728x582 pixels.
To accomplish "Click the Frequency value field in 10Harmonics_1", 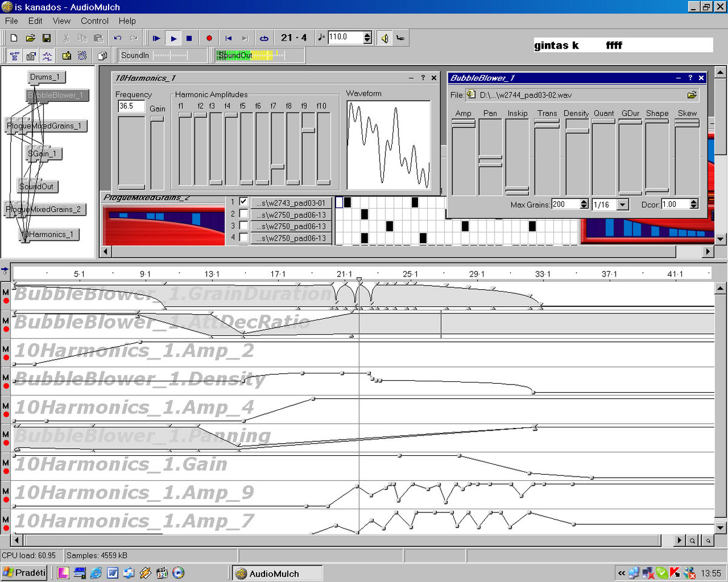I will click(131, 106).
